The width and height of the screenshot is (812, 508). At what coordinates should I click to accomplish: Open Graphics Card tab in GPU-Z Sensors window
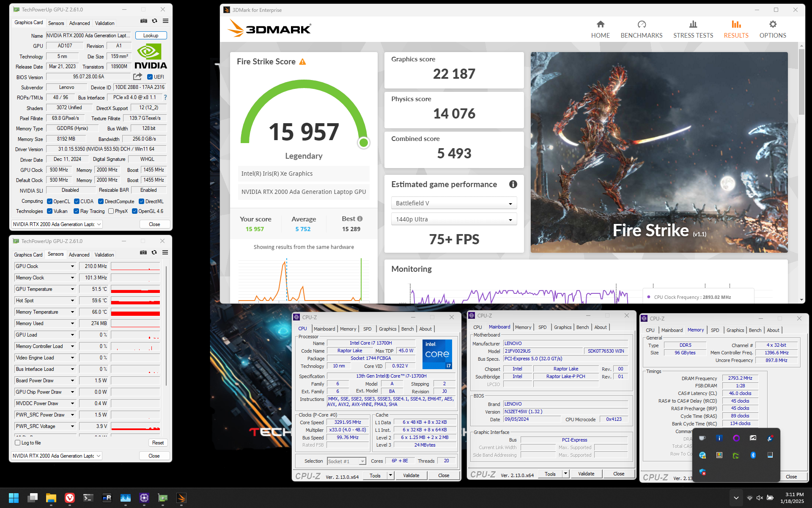click(28, 255)
